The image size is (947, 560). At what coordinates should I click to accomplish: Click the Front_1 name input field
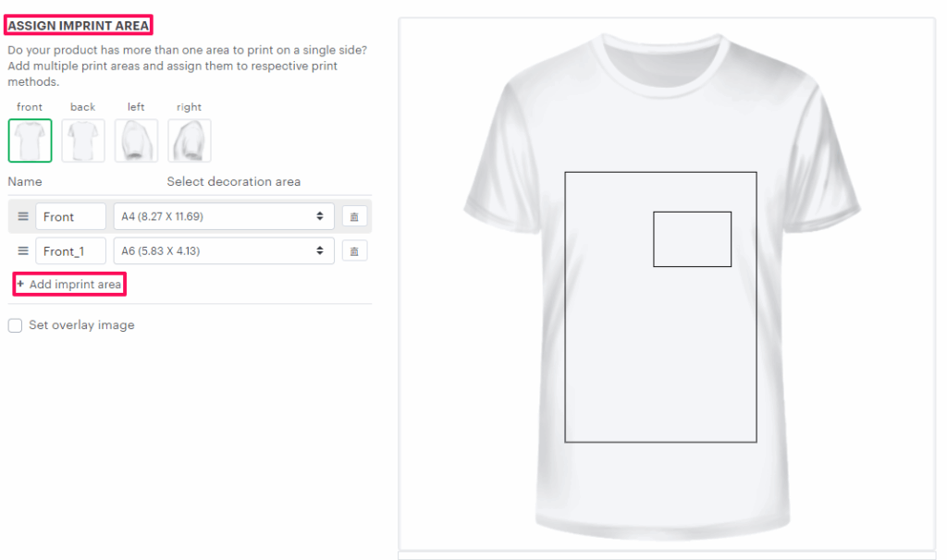pos(70,251)
